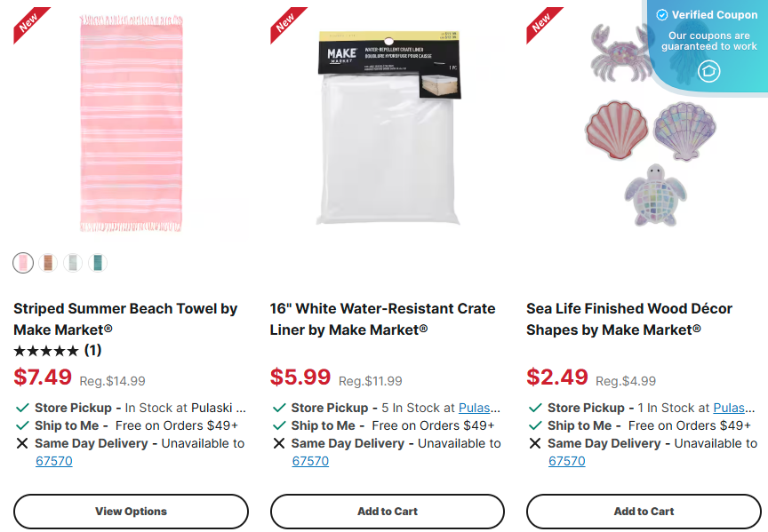
Task: Select the striped brown color swatch
Action: [x=47, y=263]
